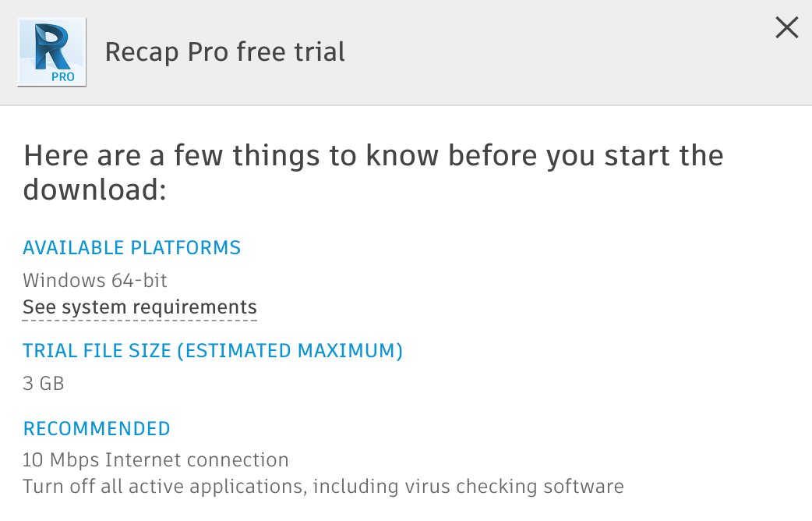
Task: Click the '(ESTIMATED MAXIMUM)' text
Action: 290,351
